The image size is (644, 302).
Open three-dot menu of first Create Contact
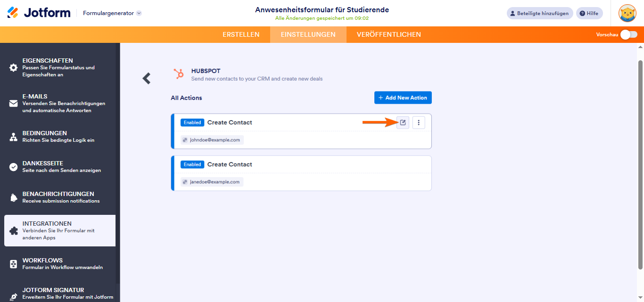click(x=419, y=122)
